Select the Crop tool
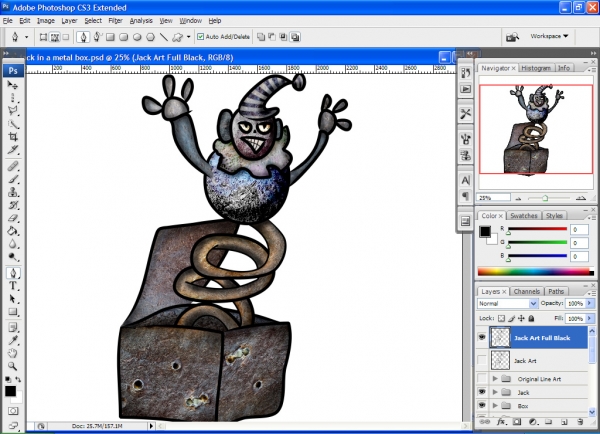Screen dimensions: 600x434 [13, 137]
